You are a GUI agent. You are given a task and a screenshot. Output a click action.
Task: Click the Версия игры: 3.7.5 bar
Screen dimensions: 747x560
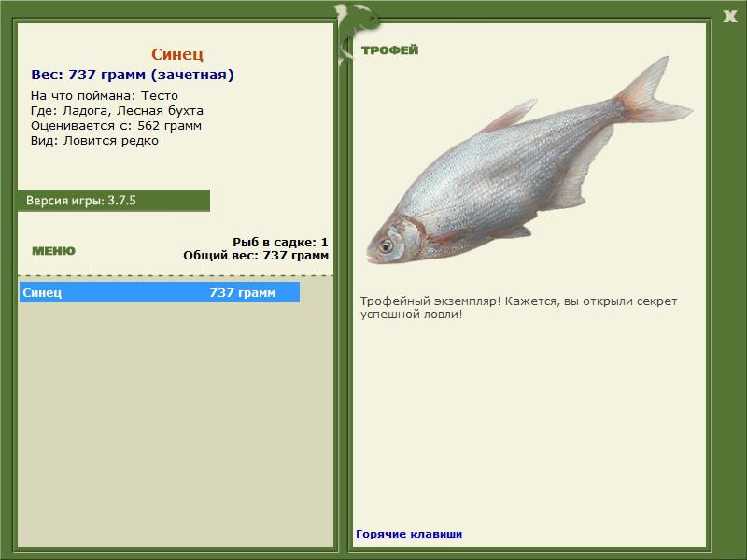[x=113, y=201]
